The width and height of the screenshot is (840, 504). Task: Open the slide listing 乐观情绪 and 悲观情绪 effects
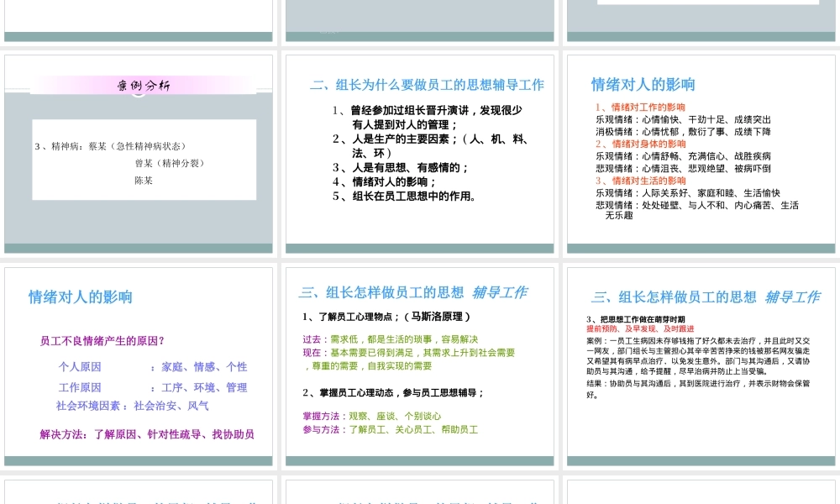(x=701, y=154)
